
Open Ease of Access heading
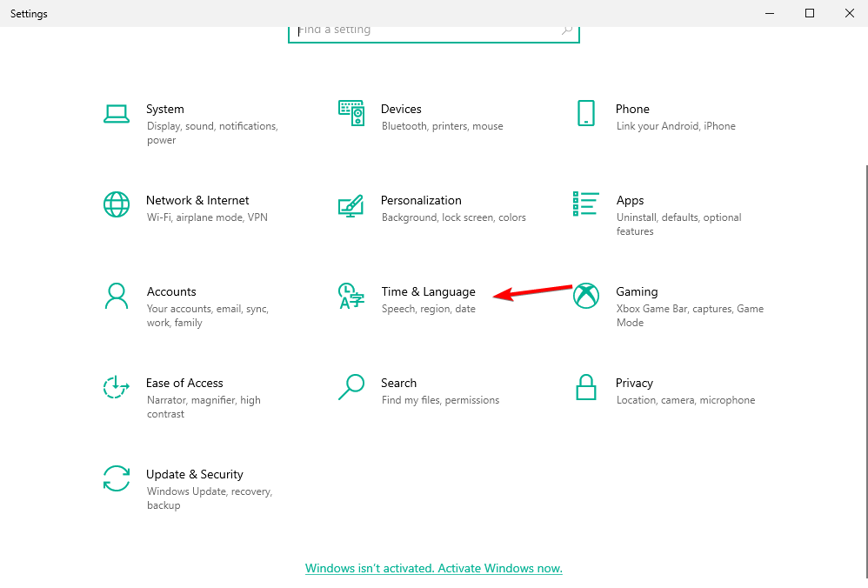point(184,383)
